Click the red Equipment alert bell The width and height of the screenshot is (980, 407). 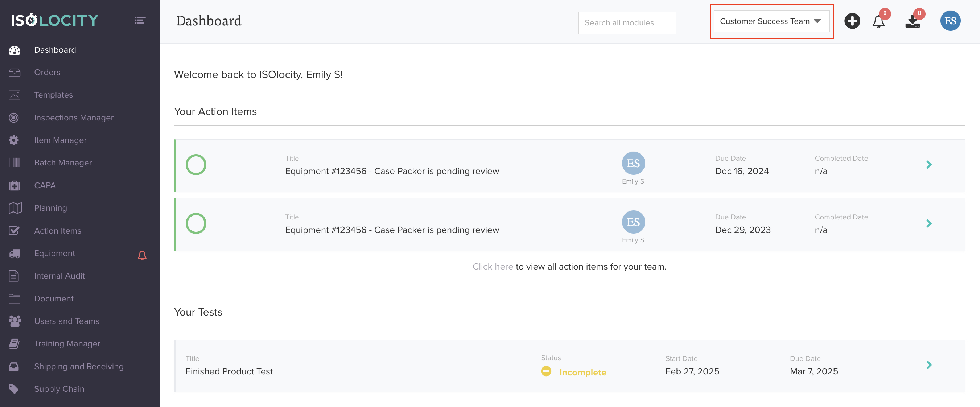tap(142, 255)
